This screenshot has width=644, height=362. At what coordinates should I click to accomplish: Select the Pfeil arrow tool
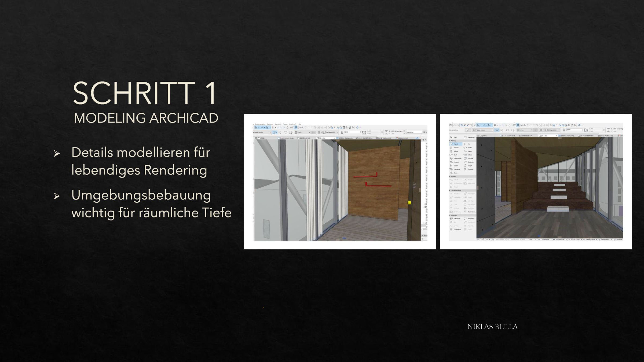coord(454,137)
